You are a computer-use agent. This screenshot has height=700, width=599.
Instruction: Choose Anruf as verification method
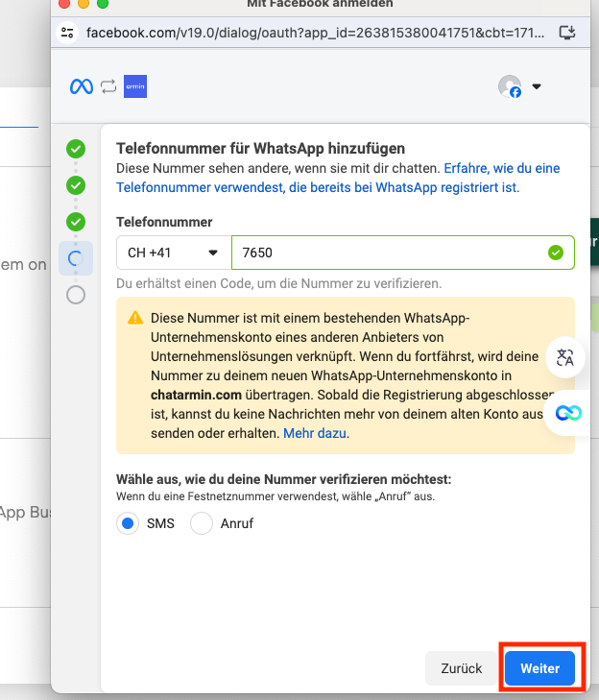202,523
